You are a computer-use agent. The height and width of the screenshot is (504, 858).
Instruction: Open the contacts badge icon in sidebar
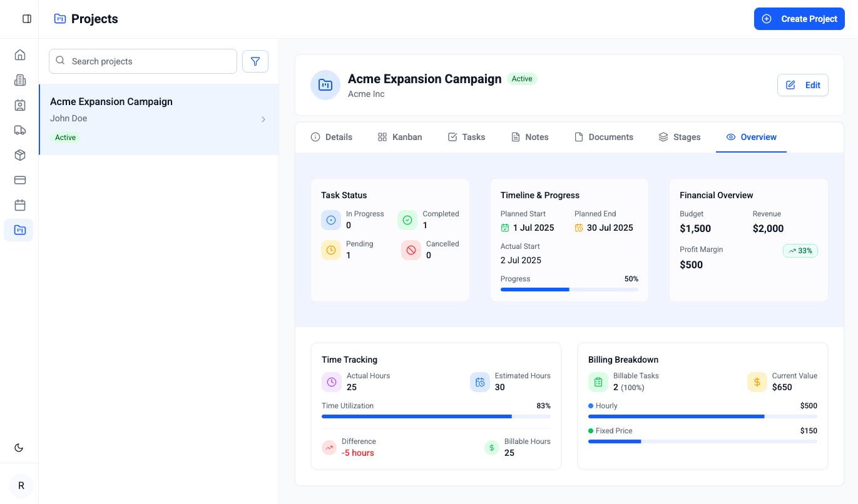pyautogui.click(x=19, y=105)
